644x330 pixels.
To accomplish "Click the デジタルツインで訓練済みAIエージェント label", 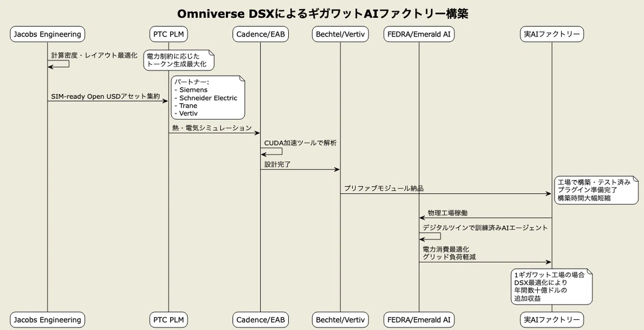I will pos(485,228).
